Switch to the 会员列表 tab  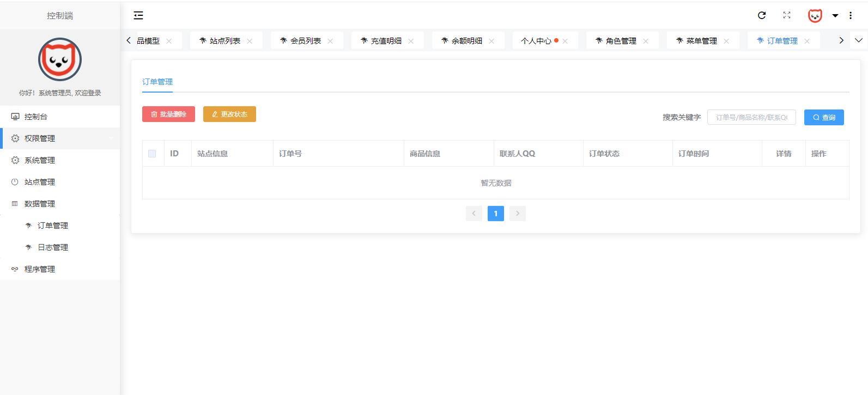coord(305,41)
